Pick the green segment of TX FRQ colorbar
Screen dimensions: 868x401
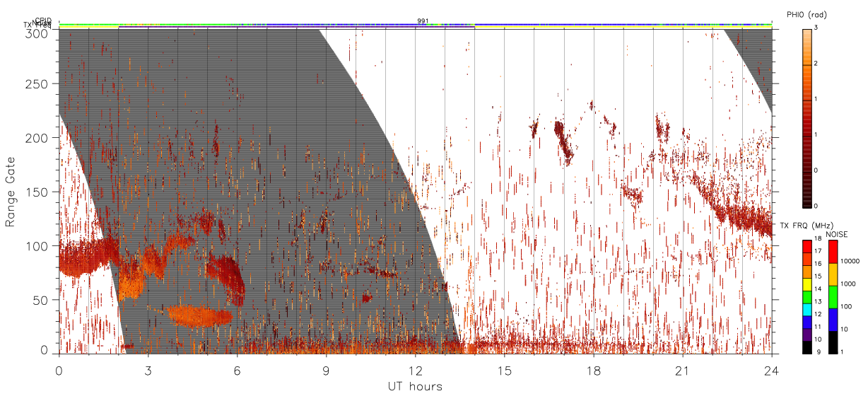[x=807, y=297]
